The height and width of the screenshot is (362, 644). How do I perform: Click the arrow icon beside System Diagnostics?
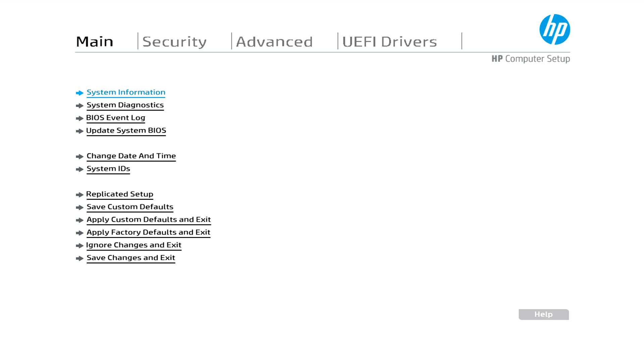(x=79, y=106)
